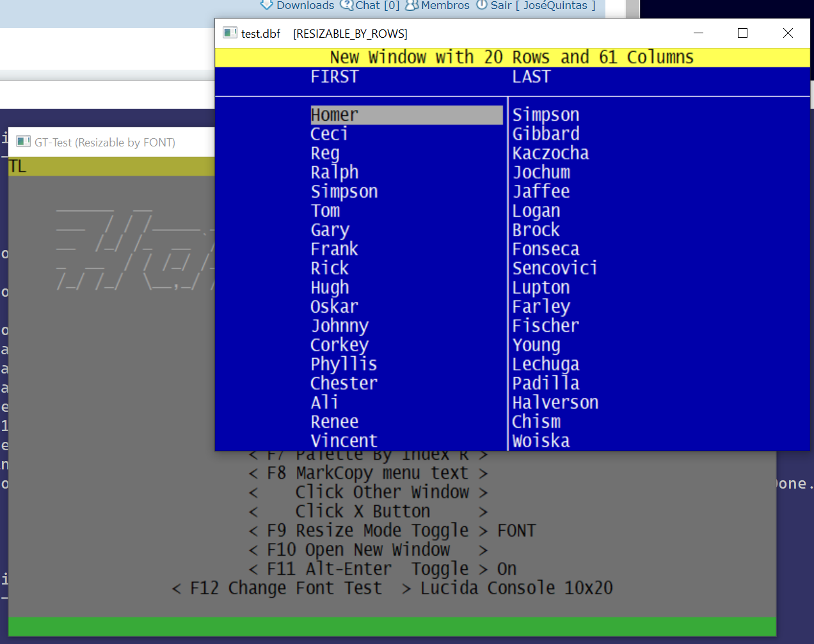Click last name Brock
This screenshot has height=644, width=814.
click(536, 230)
